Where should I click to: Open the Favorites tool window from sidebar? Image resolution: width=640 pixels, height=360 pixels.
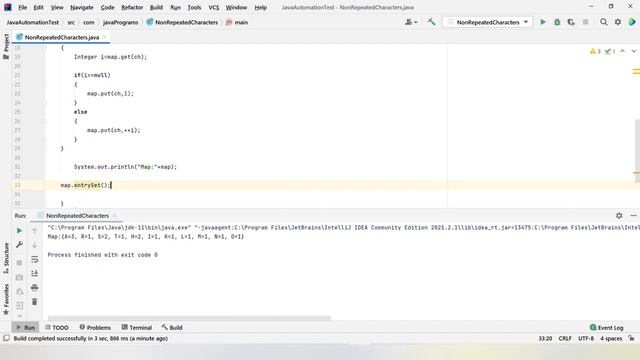coord(6,299)
